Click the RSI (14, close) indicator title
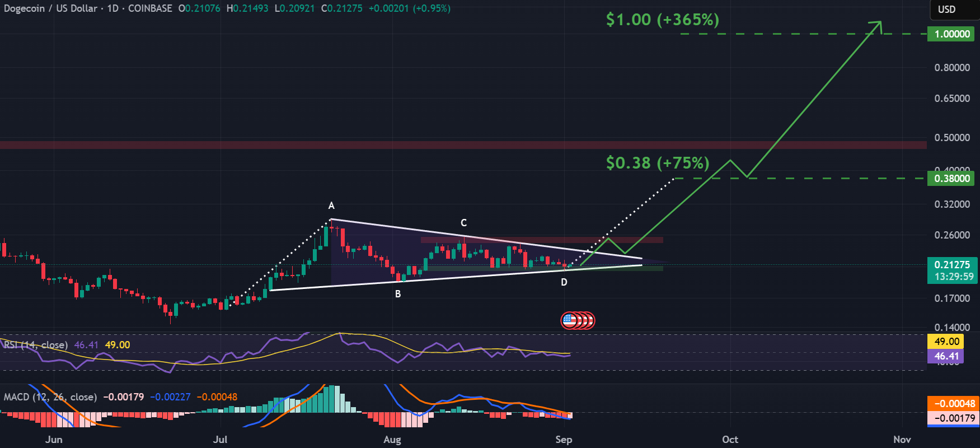 [x=36, y=345]
